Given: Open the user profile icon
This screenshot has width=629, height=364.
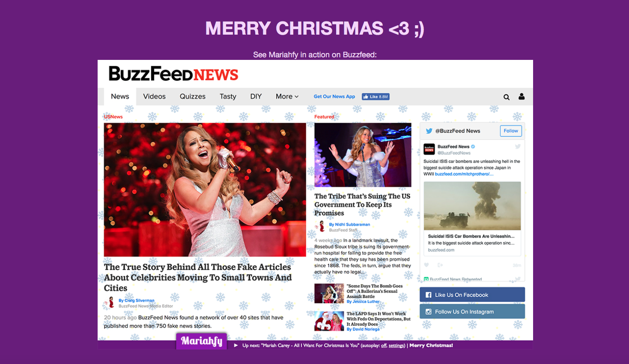Looking at the screenshot, I should (x=521, y=97).
